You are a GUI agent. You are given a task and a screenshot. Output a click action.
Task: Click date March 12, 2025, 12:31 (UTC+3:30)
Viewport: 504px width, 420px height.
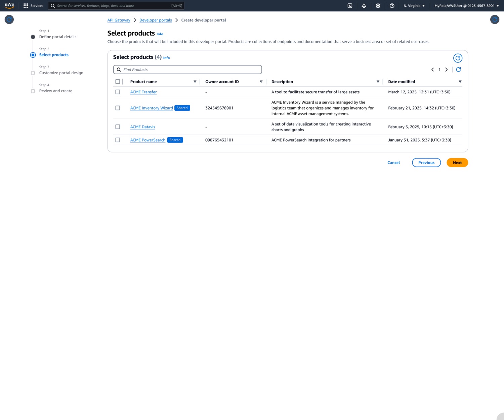(419, 92)
